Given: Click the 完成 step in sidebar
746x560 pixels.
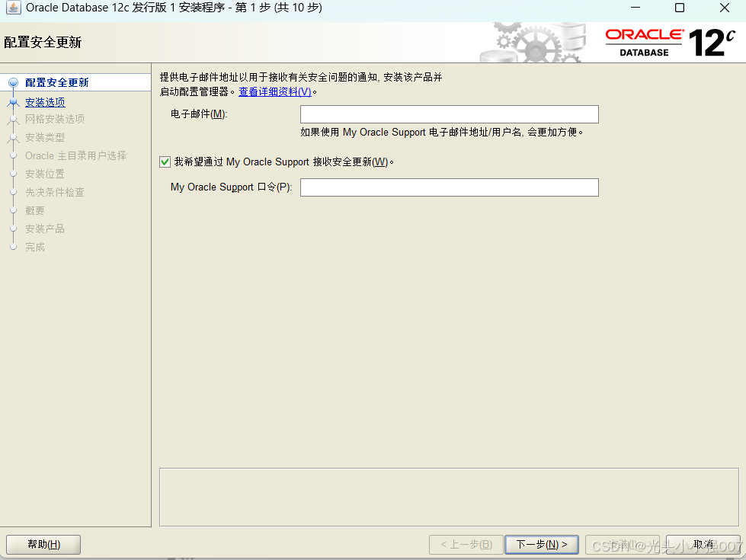Looking at the screenshot, I should pyautogui.click(x=35, y=247).
